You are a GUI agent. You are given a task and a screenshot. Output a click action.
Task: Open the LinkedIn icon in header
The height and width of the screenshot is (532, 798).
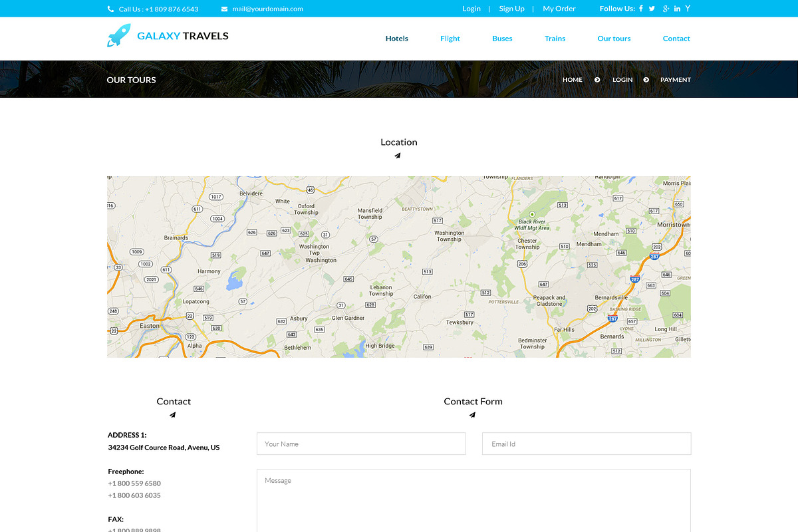pyautogui.click(x=677, y=9)
